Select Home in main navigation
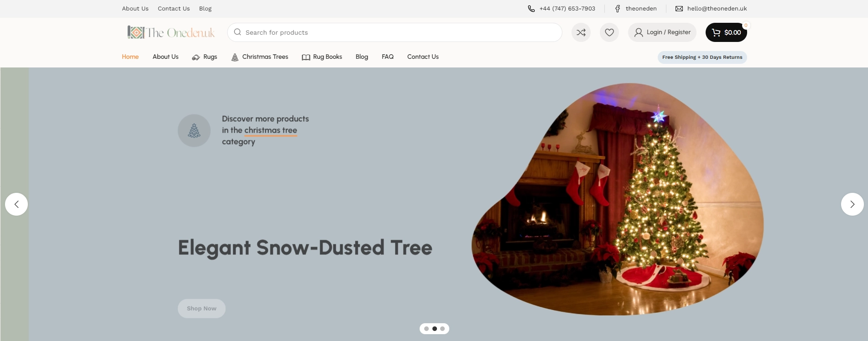Image resolution: width=868 pixels, height=341 pixels. (x=130, y=57)
